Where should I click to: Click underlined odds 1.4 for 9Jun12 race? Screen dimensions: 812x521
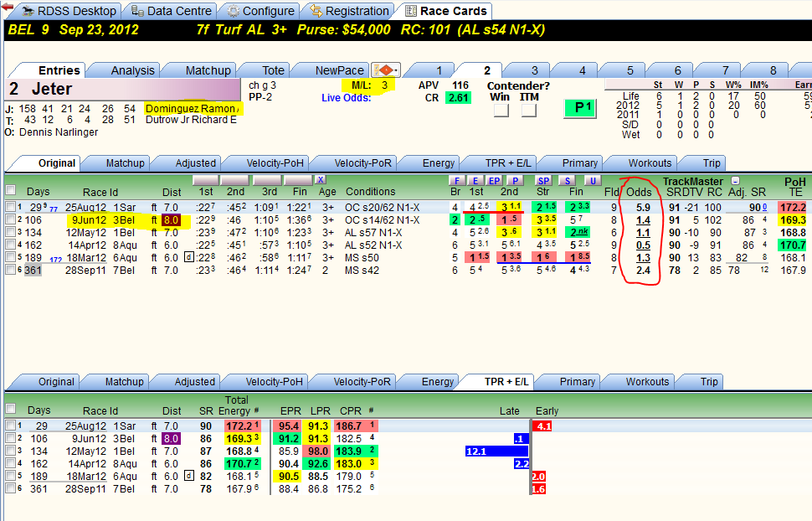(643, 219)
